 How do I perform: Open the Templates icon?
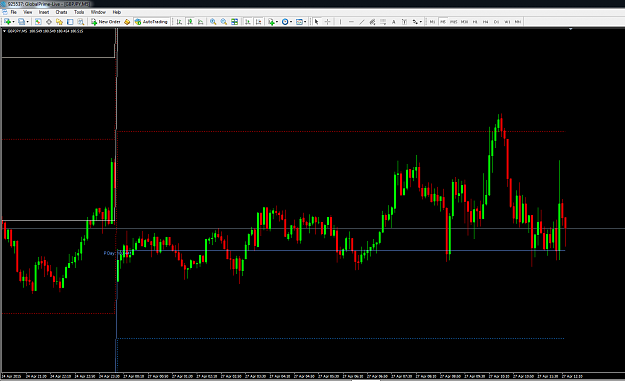(x=299, y=22)
